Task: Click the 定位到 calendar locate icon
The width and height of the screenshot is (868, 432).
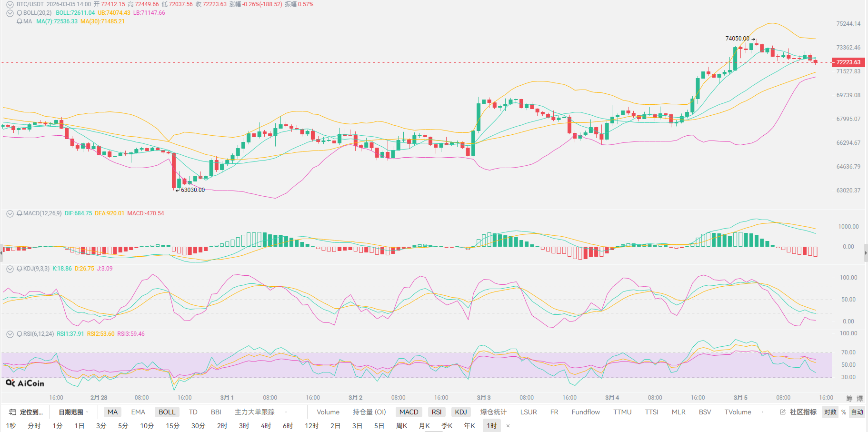Action: click(x=13, y=412)
